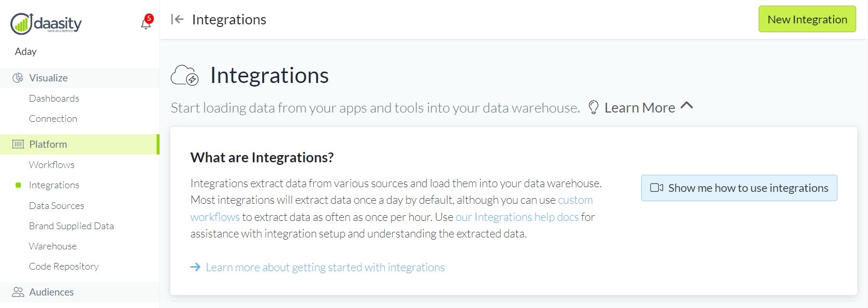Expand the Visualize menu section

tap(48, 78)
